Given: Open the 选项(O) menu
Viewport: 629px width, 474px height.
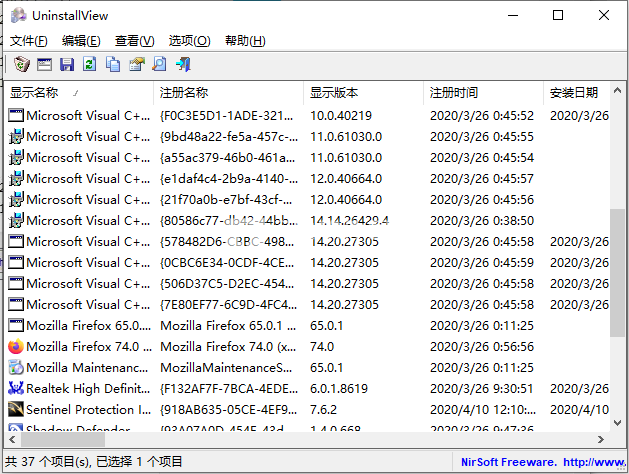Looking at the screenshot, I should 189,41.
